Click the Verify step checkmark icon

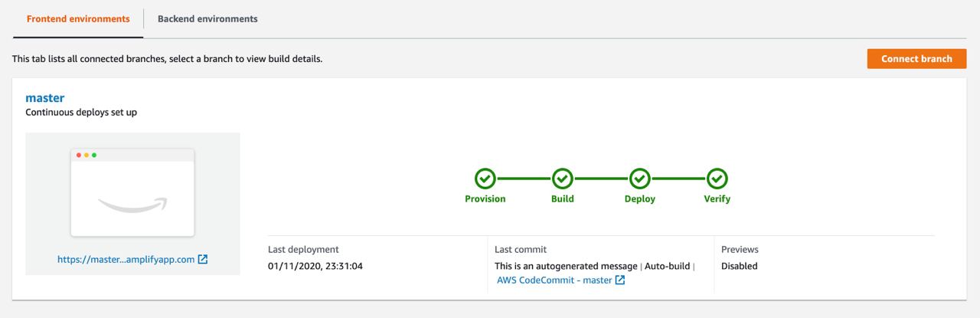(717, 179)
